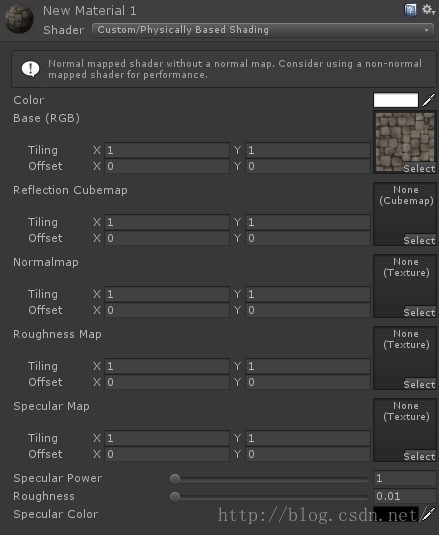Select a Reflection Cubemap texture
This screenshot has width=439, height=535.
click(419, 240)
